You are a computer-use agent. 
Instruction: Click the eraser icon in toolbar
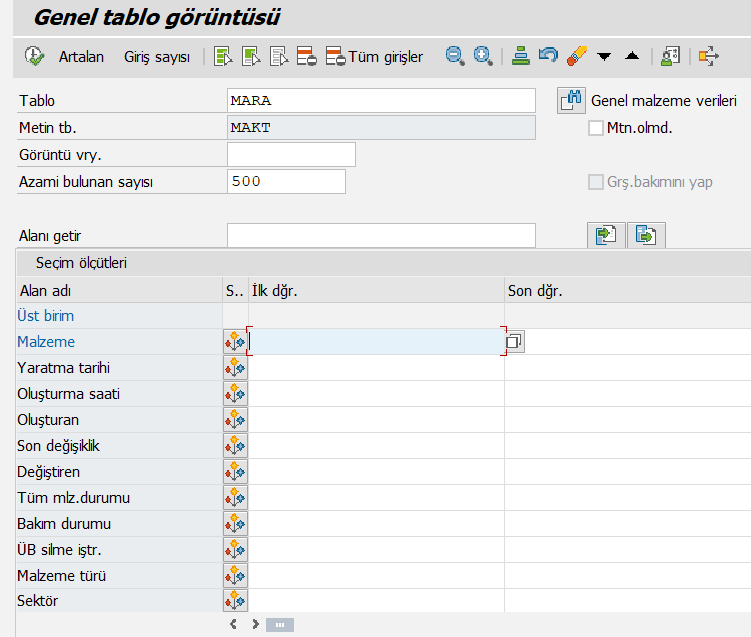click(576, 57)
